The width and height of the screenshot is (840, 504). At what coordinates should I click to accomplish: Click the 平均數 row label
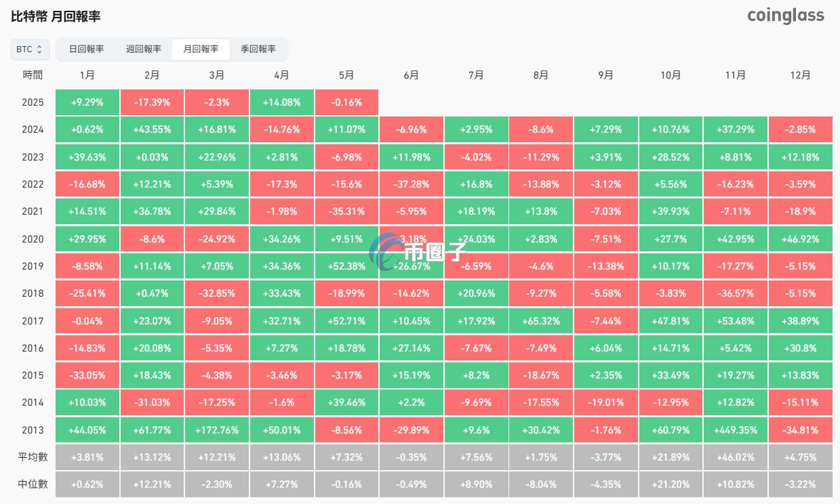pos(32,457)
